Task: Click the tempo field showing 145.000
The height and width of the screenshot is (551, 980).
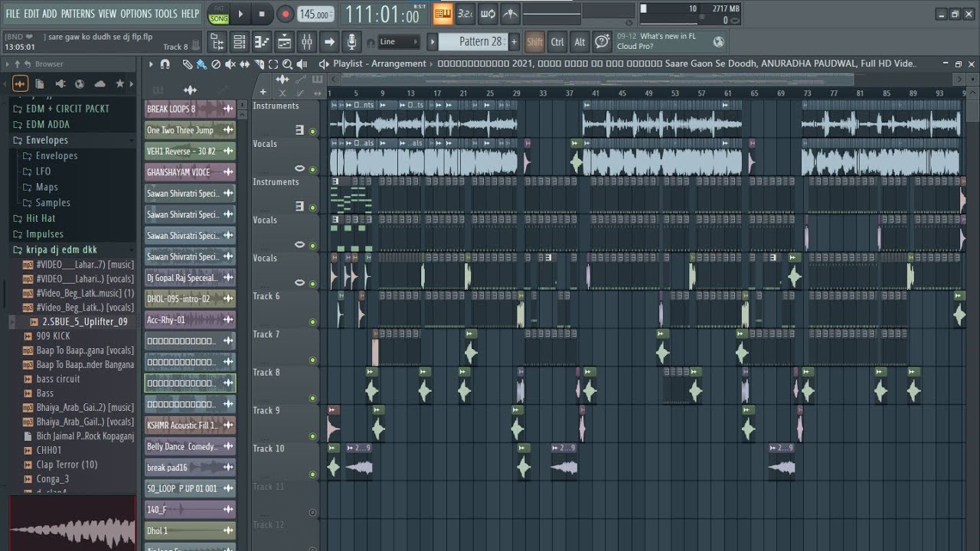Action: (315, 14)
